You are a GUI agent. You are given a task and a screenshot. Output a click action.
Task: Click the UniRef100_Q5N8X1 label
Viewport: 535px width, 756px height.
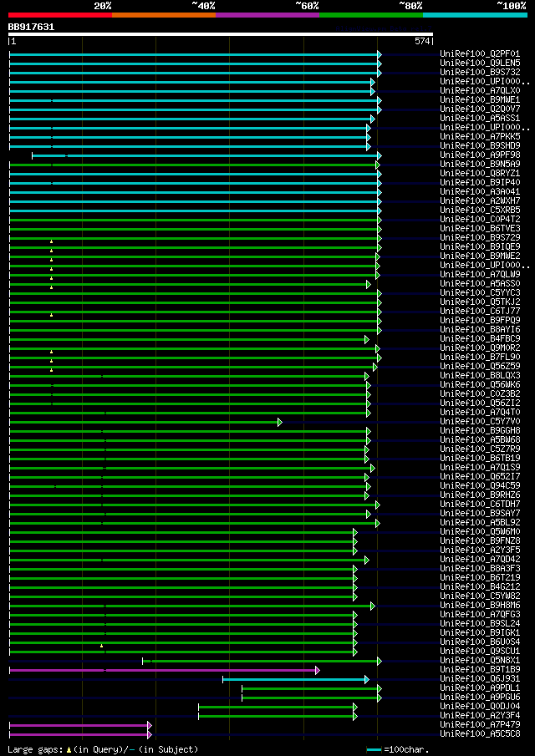click(480, 661)
